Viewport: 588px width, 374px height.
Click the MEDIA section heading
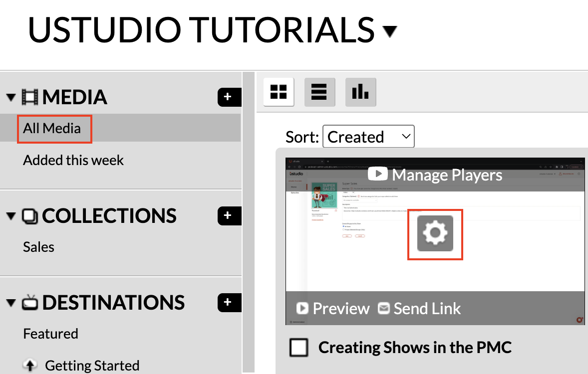[75, 97]
